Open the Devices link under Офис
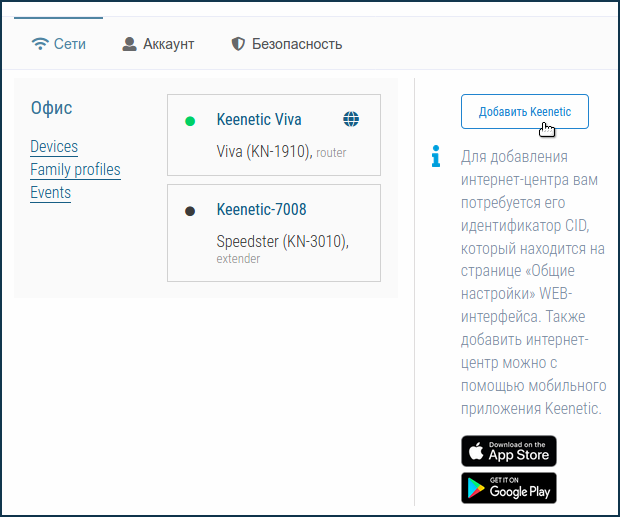Image resolution: width=620 pixels, height=517 pixels. click(54, 147)
